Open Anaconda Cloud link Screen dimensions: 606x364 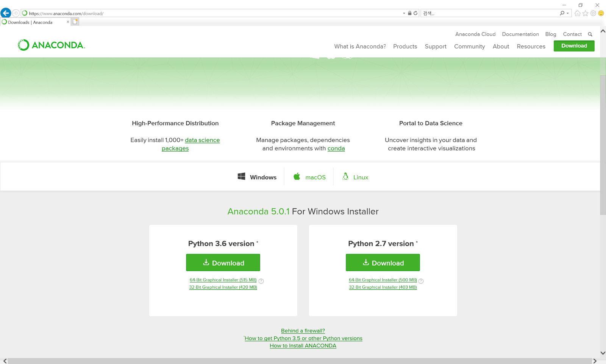[475, 34]
